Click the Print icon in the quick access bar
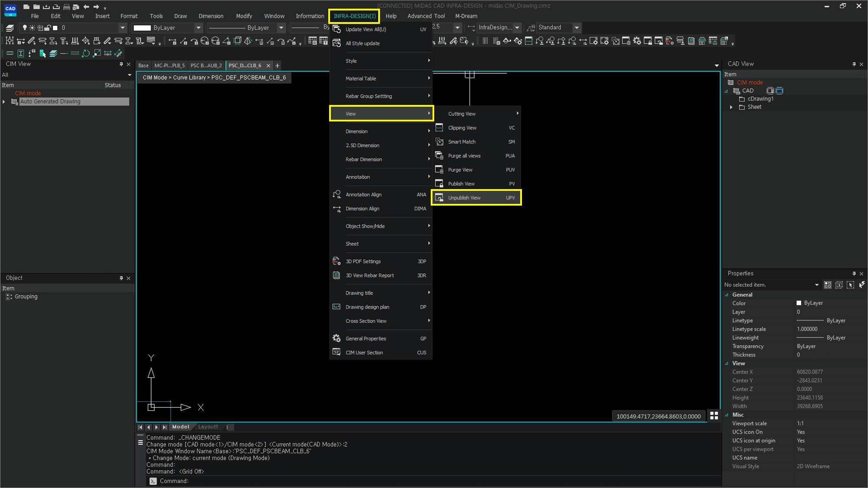Screen dimensions: 868x488 tap(66, 7)
